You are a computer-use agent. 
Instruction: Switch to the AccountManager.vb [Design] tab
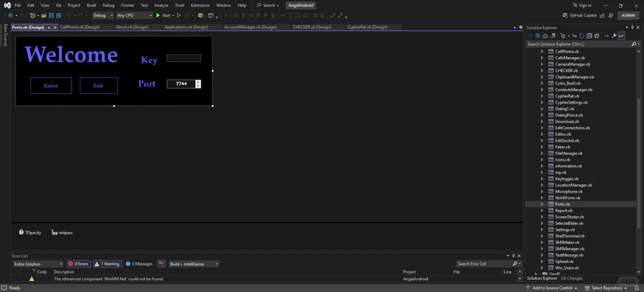tap(250, 27)
